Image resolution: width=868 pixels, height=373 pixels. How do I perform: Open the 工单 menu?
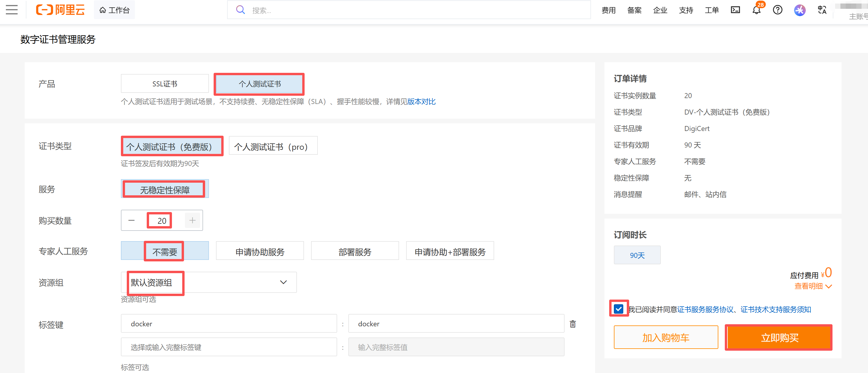tap(712, 10)
